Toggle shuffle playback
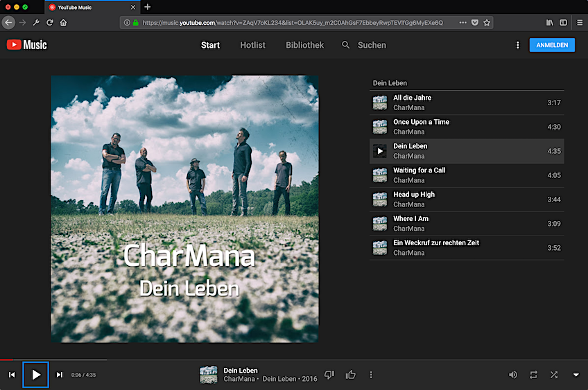The image size is (588, 390). coord(554,375)
